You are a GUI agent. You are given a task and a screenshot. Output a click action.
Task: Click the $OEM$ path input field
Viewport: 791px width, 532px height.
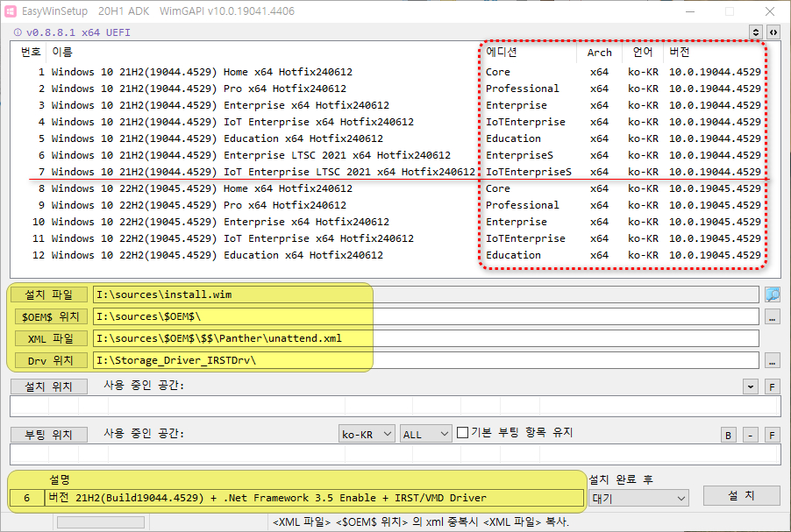[x=426, y=316]
